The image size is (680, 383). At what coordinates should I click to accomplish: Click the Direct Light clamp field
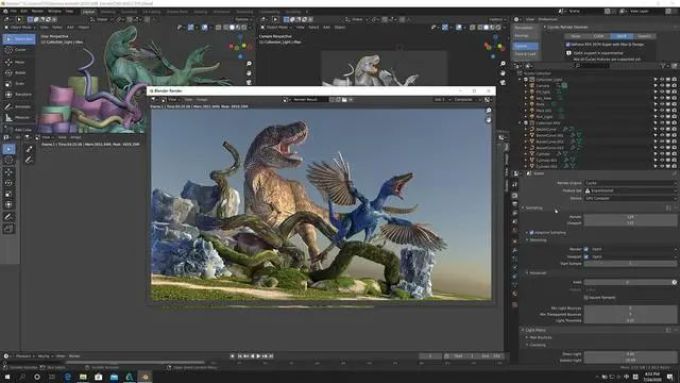(x=630, y=354)
